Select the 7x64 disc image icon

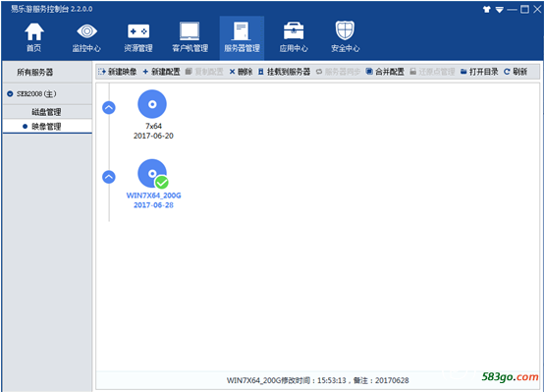point(152,104)
